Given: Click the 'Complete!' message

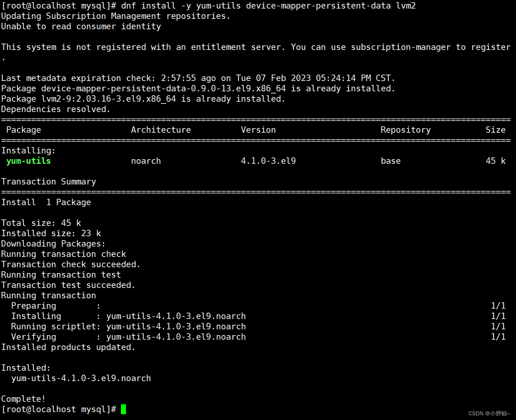Looking at the screenshot, I should (x=24, y=399).
